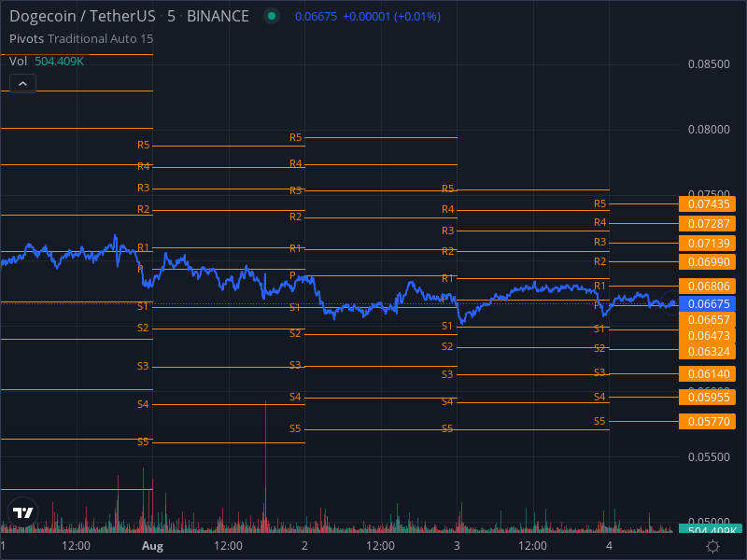Click the day 2 label on time axis
Screen dimensions: 747x560
tap(304, 546)
